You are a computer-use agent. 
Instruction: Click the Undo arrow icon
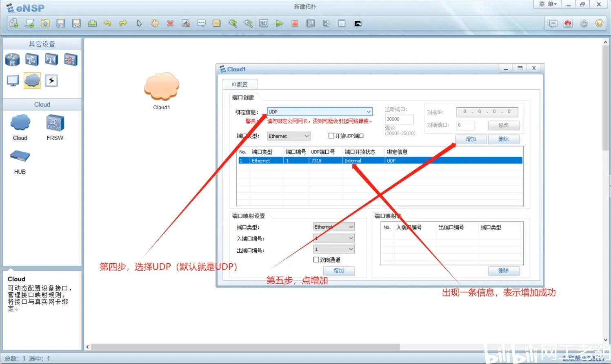(107, 23)
